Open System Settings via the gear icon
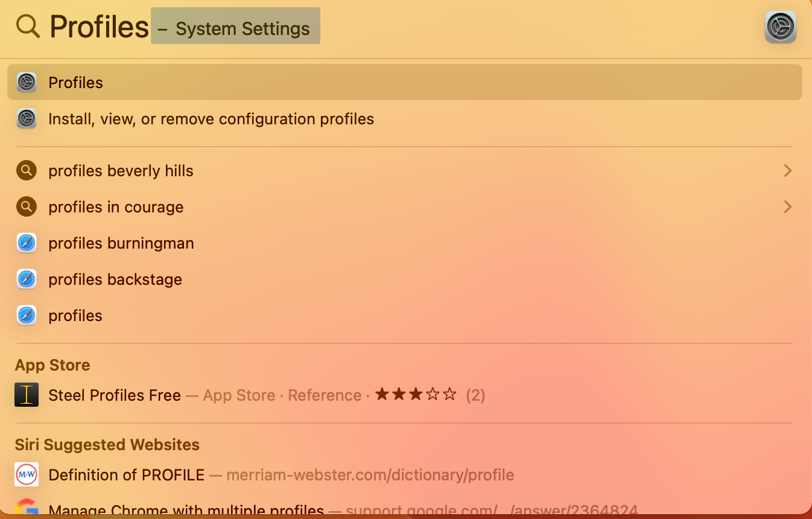812x519 pixels. pyautogui.click(x=780, y=26)
